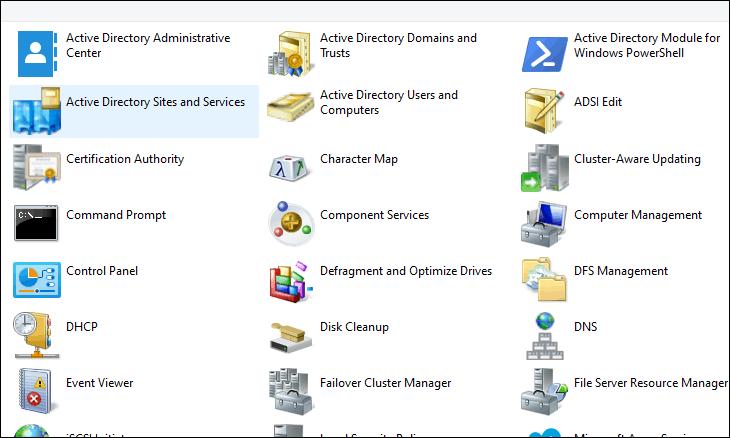730x438 pixels.
Task: Click the 'Active Directory Administrative Center' label
Action: pos(148,45)
